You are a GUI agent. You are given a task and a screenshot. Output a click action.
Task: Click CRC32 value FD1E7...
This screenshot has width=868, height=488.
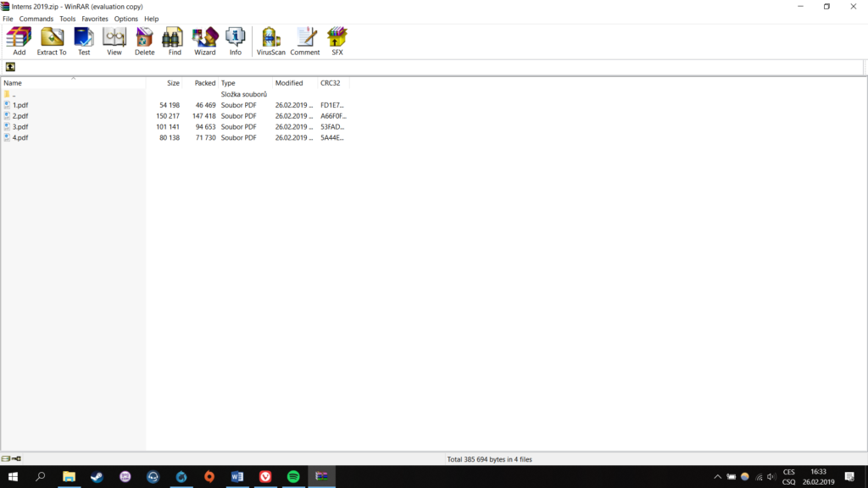tap(332, 105)
